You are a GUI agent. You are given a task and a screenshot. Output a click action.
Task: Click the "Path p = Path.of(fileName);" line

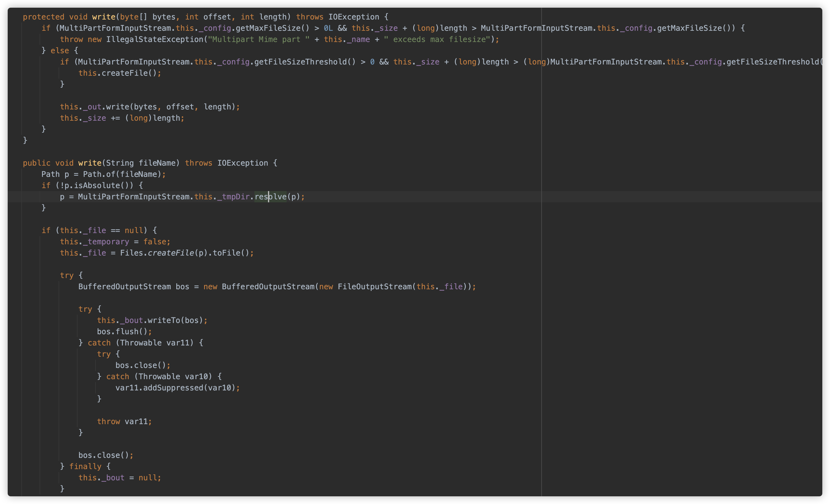pos(104,174)
